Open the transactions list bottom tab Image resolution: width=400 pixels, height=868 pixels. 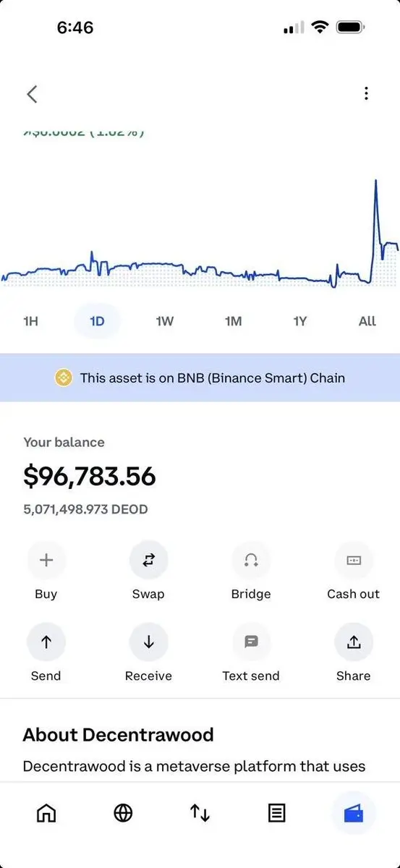tap(276, 813)
